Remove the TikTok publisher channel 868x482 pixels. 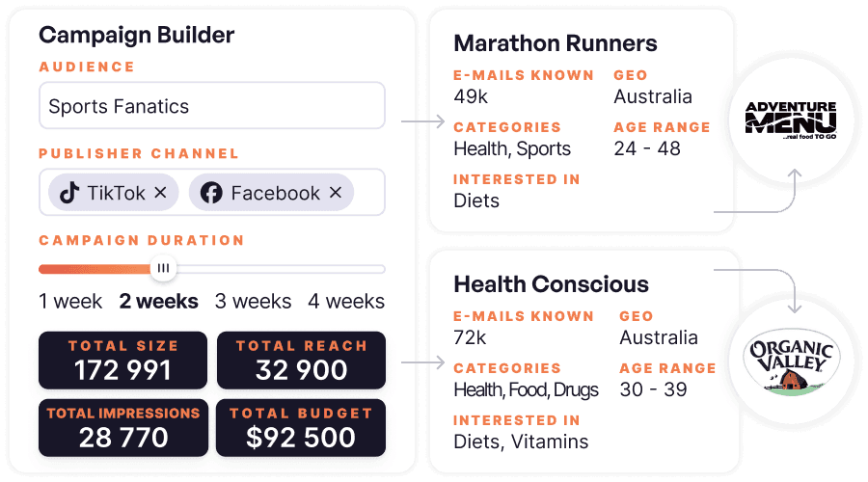pyautogui.click(x=161, y=193)
